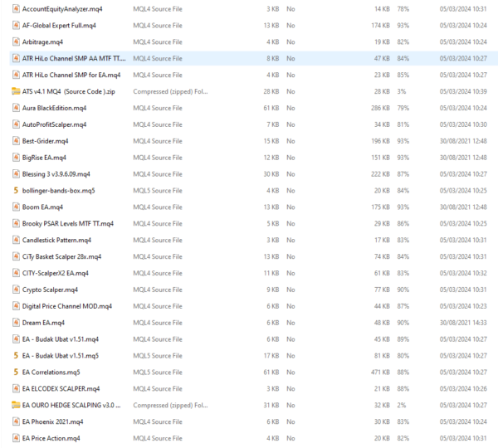The height and width of the screenshot is (448, 498).
Task: Click the icon of EA Price Action.mq4
Action: click(16, 438)
